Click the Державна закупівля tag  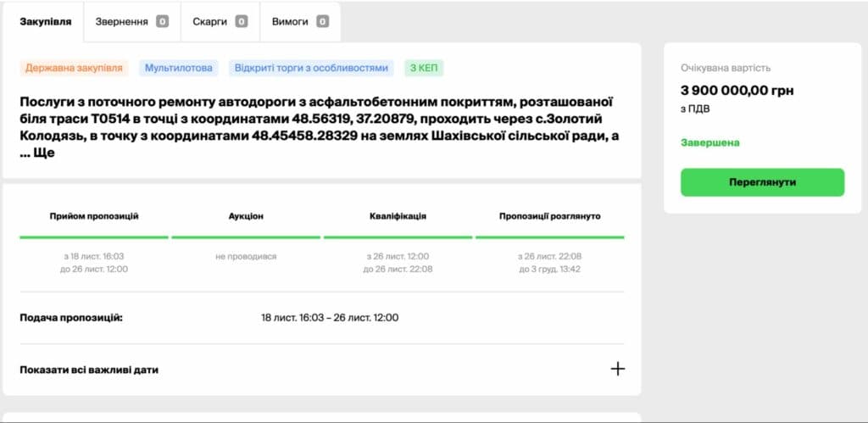click(x=74, y=68)
